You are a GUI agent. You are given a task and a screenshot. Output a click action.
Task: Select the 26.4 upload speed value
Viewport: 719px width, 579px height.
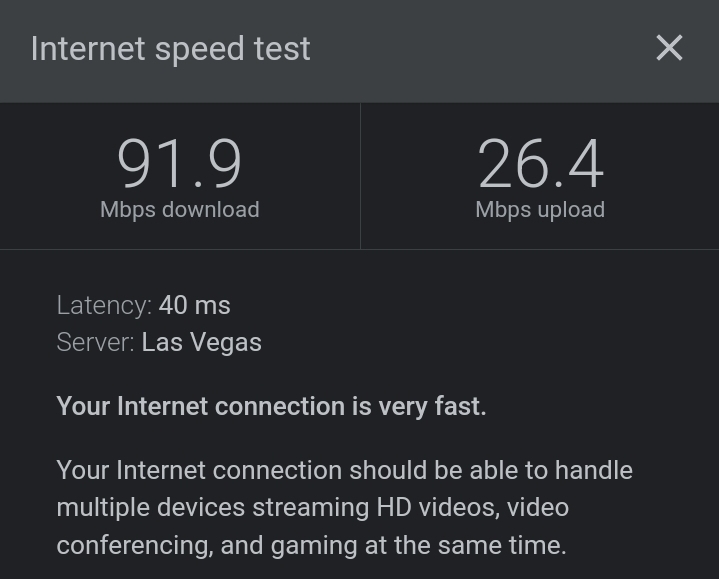click(x=540, y=164)
